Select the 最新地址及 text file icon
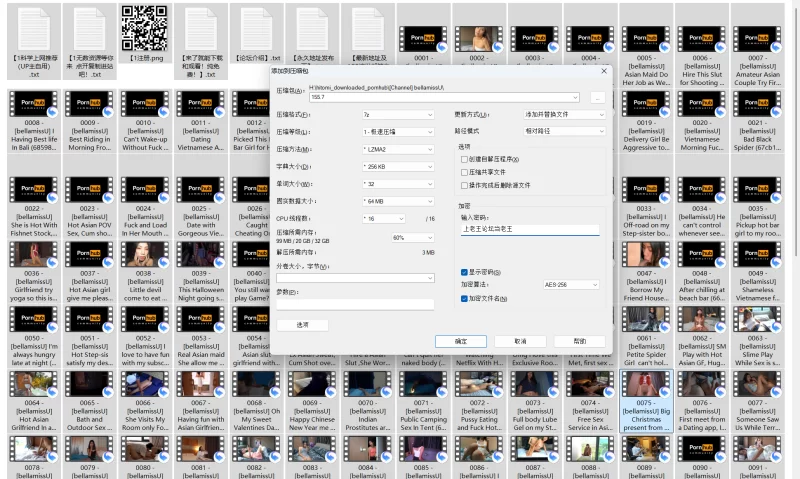 (368, 28)
